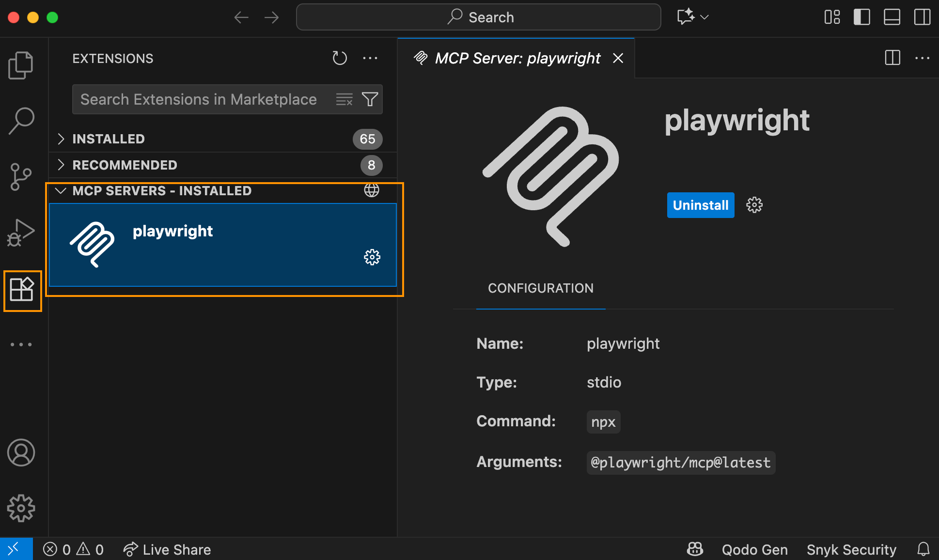Select the MCP Server: playwright editor tab
Screen dimensions: 939x560
click(x=517, y=59)
